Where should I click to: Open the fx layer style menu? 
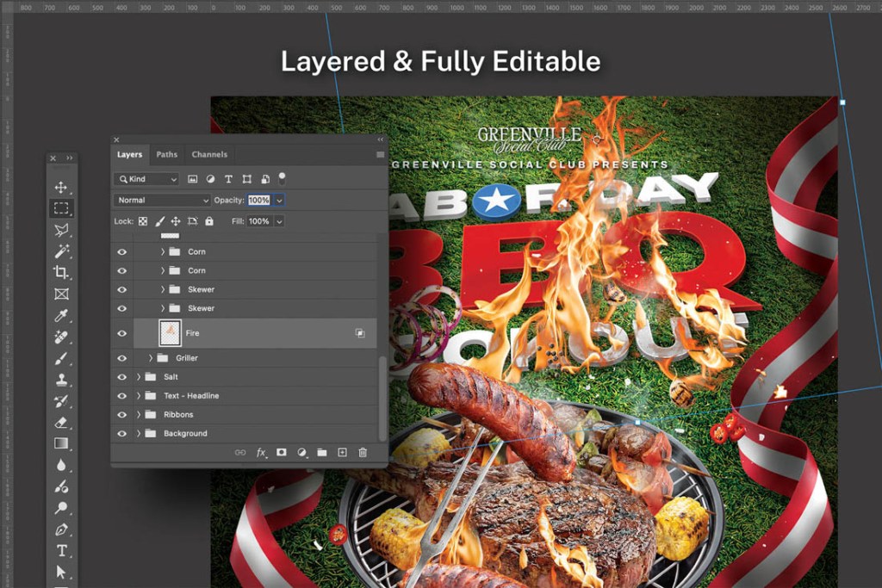(261, 453)
